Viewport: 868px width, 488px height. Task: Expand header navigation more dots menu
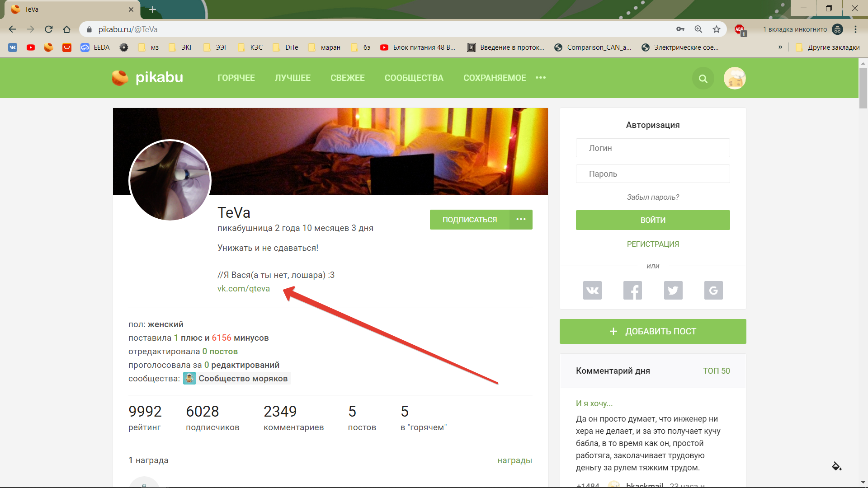point(541,78)
